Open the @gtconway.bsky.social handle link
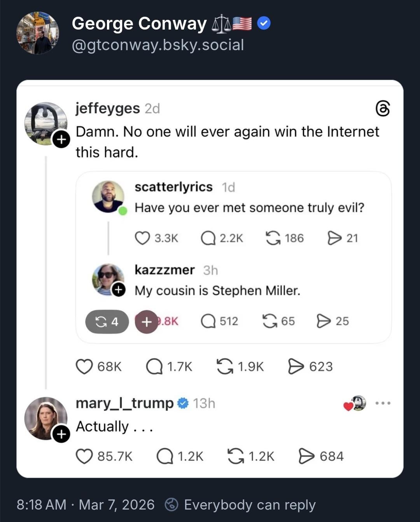The width and height of the screenshot is (420, 522). [158, 45]
